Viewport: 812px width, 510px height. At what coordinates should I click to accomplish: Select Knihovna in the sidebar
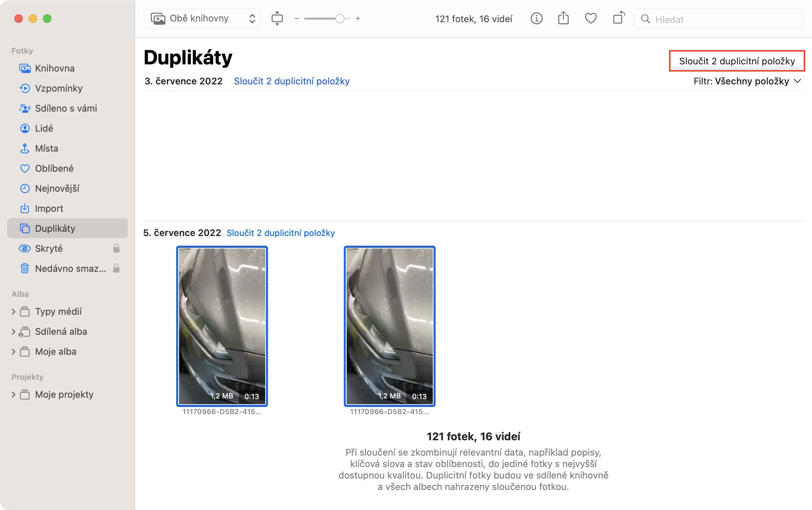[x=54, y=68]
